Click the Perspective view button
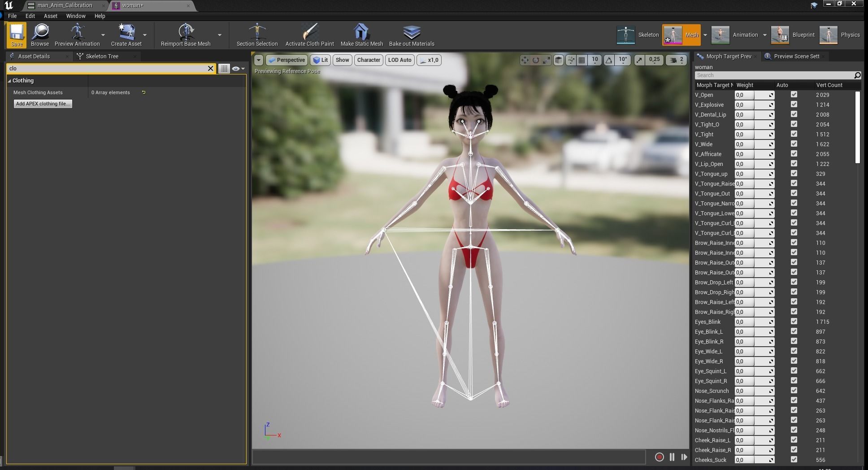Screen dimensions: 868x470 pyautogui.click(x=286, y=60)
